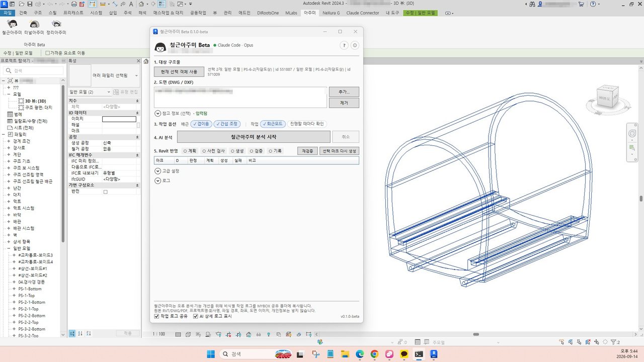Toggle the 진행할 때마다 확인 option chip
This screenshot has width=644, height=362.
(x=307, y=124)
